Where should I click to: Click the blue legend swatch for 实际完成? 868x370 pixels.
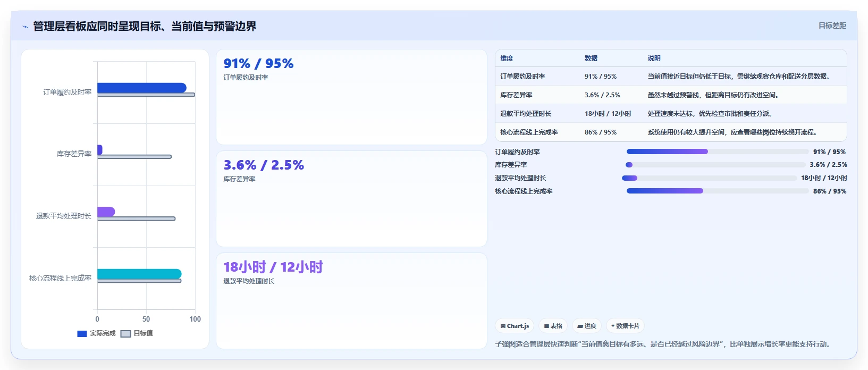82,334
